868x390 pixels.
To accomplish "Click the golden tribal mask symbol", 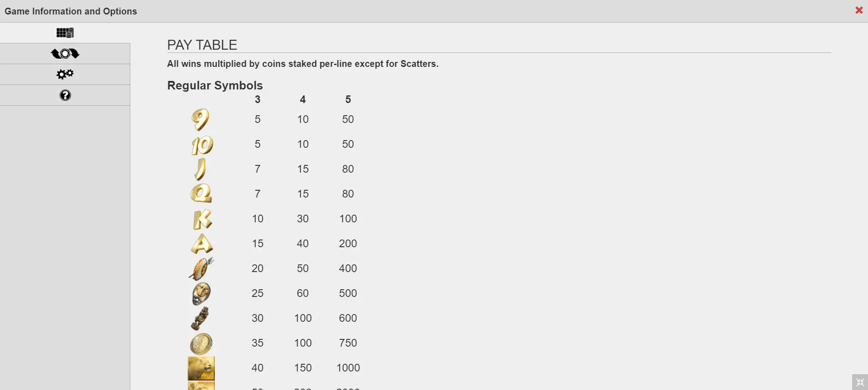I will tap(201, 294).
